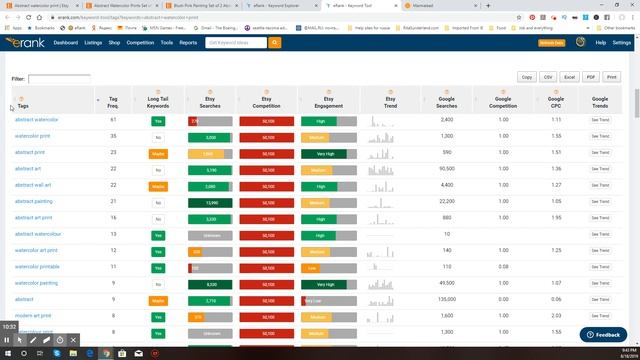The image size is (640, 360).
Task: Open the Feedback button
Action: (x=603, y=335)
